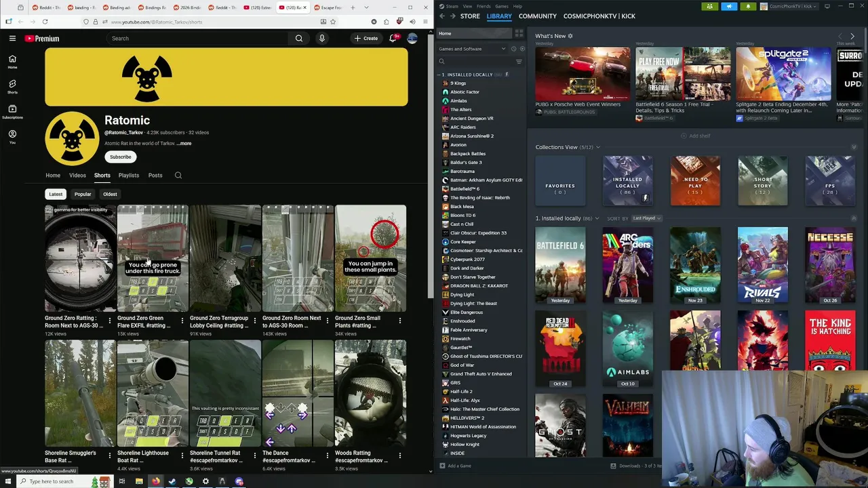Open File Explorer from taskbar
The height and width of the screenshot is (488, 868).
pos(139,481)
